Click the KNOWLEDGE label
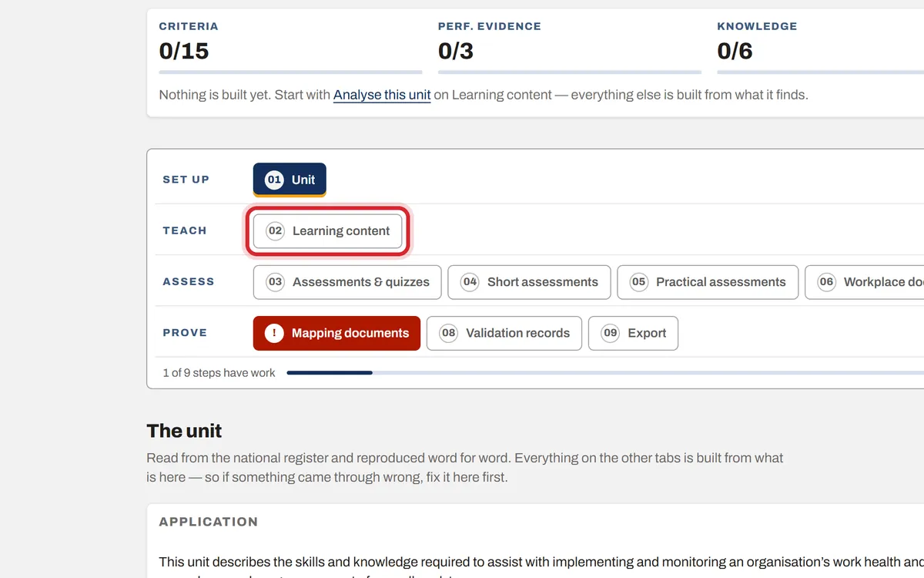The image size is (924, 578). click(757, 26)
